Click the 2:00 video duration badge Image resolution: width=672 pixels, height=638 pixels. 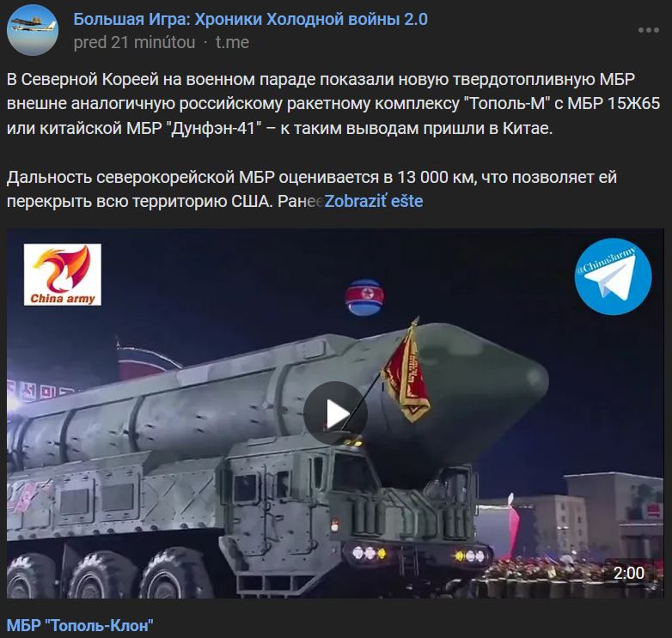[x=629, y=573]
